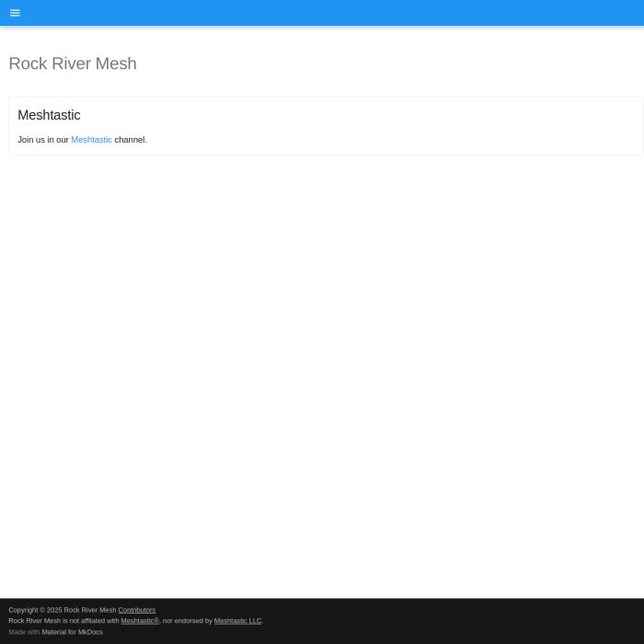
Task: Click the word "channel." in the card
Action: click(x=131, y=140)
